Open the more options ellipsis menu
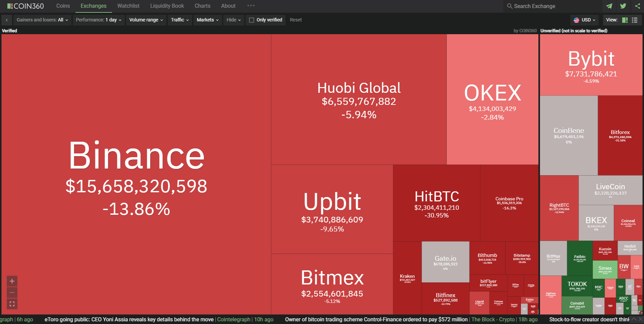Image resolution: width=644 pixels, height=324 pixels. pos(251,6)
